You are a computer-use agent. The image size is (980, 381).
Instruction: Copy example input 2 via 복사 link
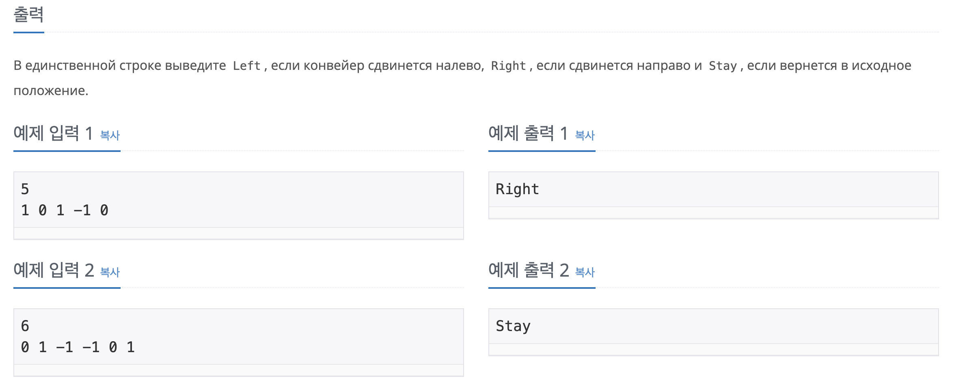coord(110,272)
